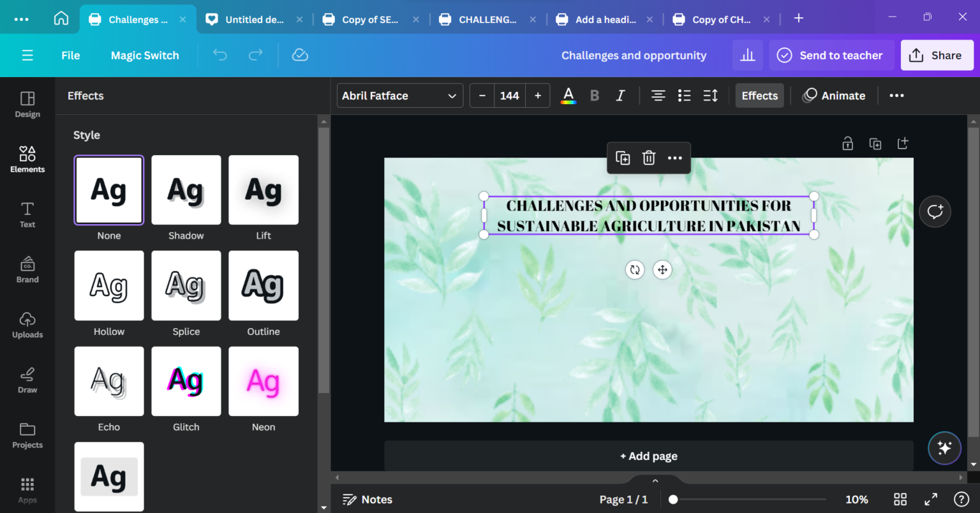Click the Share button
The height and width of the screenshot is (513, 980).
tap(937, 55)
